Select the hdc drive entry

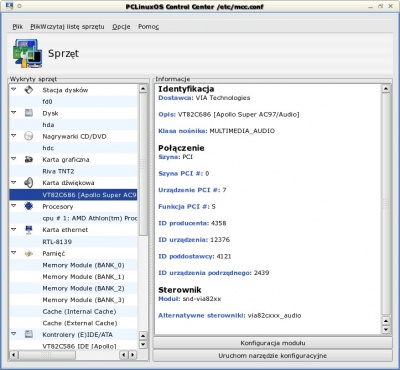pyautogui.click(x=73, y=148)
